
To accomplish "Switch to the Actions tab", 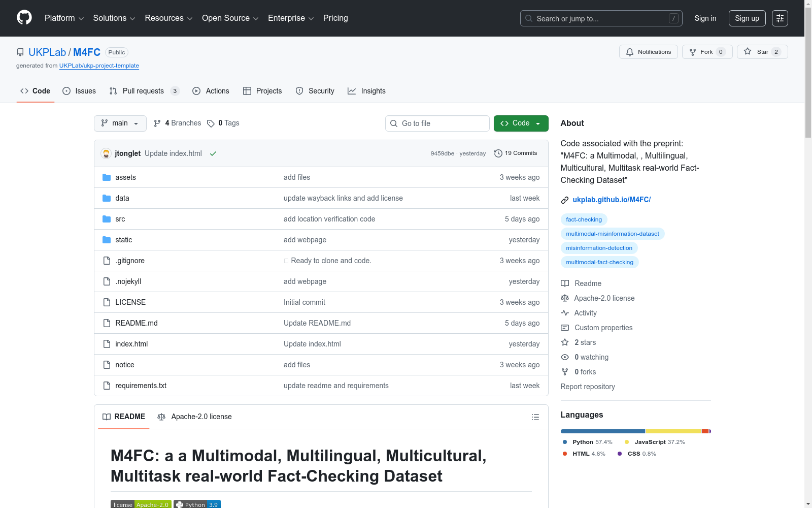I will pos(211,91).
